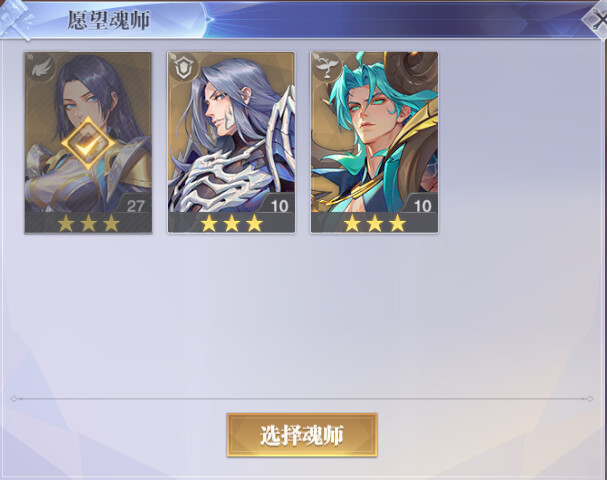
Task: Click the shield class icon on silver-haired card
Action: point(183,68)
